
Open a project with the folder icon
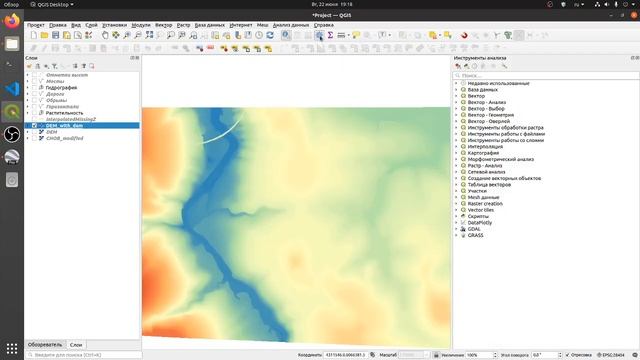[44, 36]
